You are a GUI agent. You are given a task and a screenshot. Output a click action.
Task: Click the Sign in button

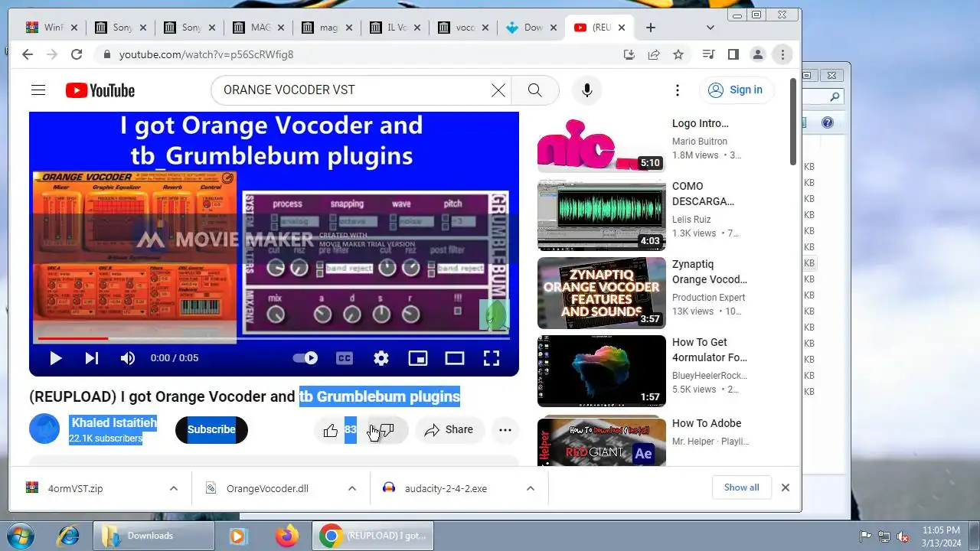click(737, 90)
